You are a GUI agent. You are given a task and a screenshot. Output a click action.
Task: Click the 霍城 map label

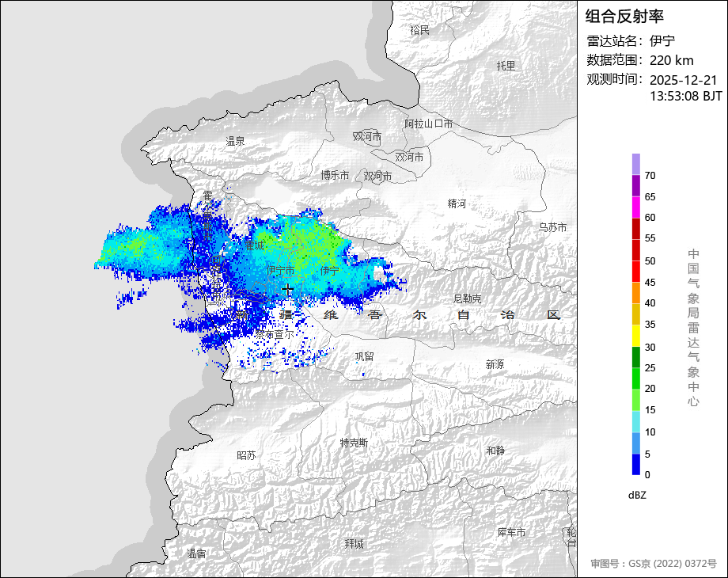pos(255,245)
